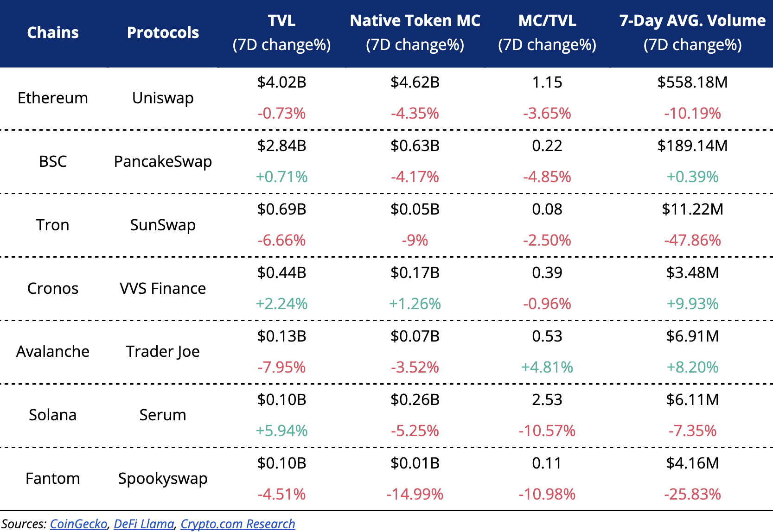Click Serum's 2.53 MC/TVL value
This screenshot has height=532, width=773.
(x=547, y=399)
